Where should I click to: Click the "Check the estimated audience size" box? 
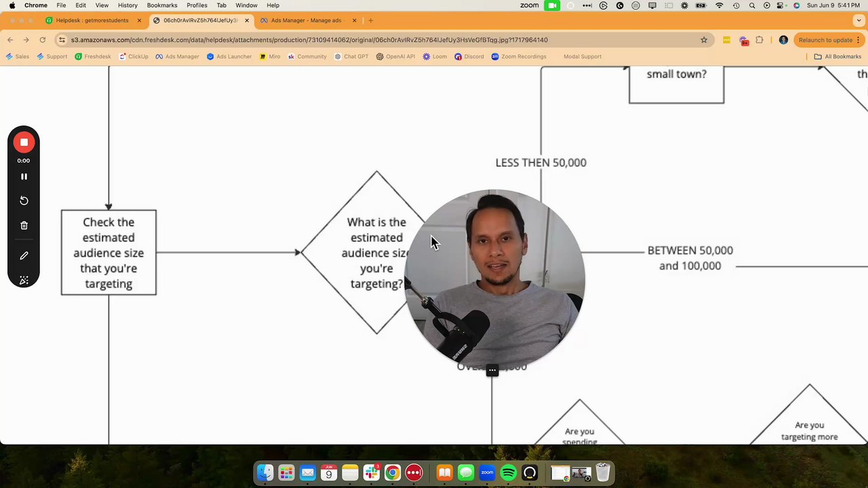click(108, 252)
